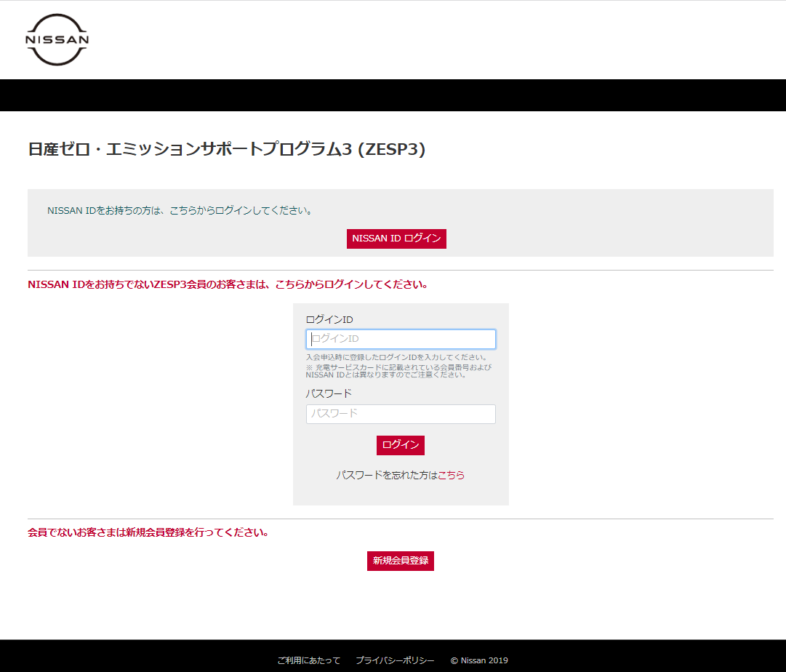Click the パスワード label above the field
Image resolution: width=786 pixels, height=672 pixels.
(329, 393)
